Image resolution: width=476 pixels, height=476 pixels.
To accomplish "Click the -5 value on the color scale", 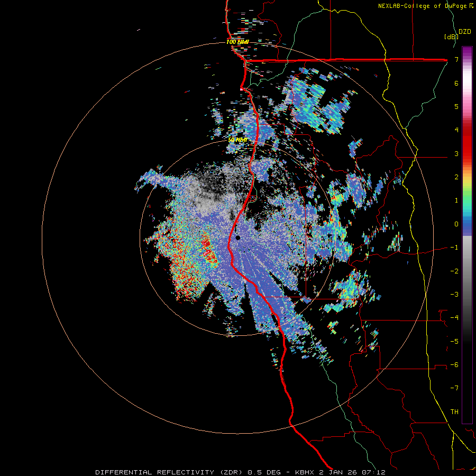I will (454, 342).
